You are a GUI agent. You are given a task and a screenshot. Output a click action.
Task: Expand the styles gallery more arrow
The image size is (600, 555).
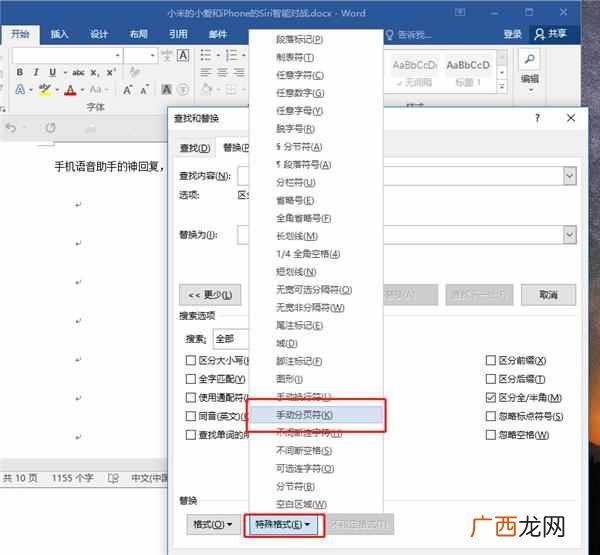pos(502,87)
